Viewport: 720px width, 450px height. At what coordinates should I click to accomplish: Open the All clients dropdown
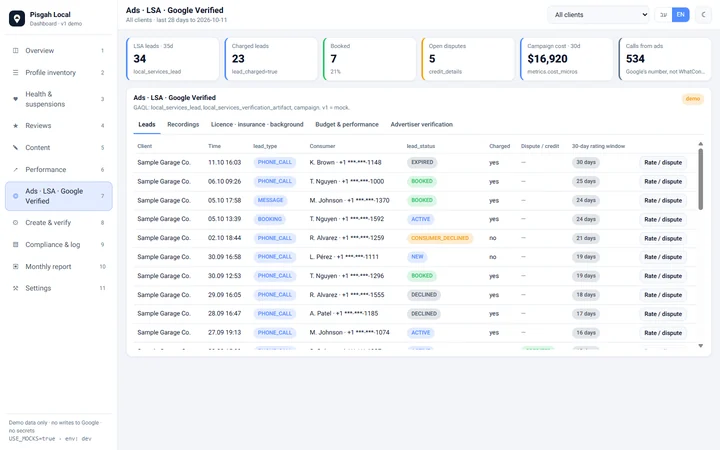pyautogui.click(x=598, y=15)
